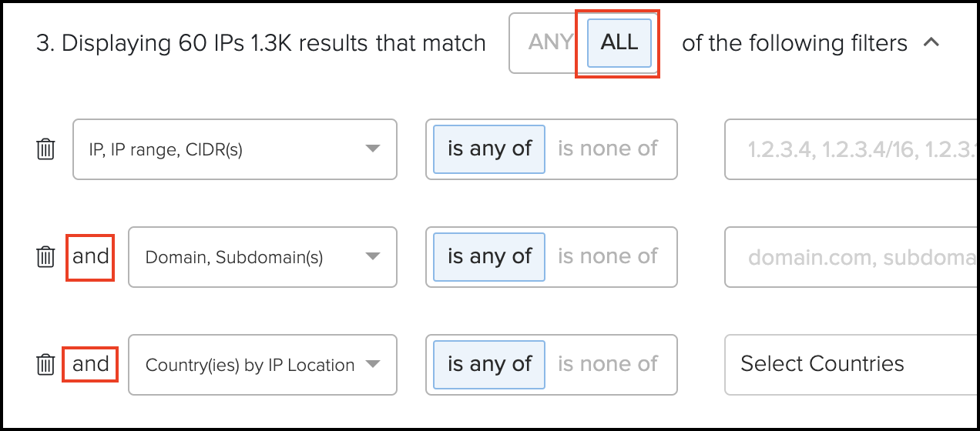Choose 'is any of' for IP range filter
Screen dimensions: 980x431
click(489, 149)
